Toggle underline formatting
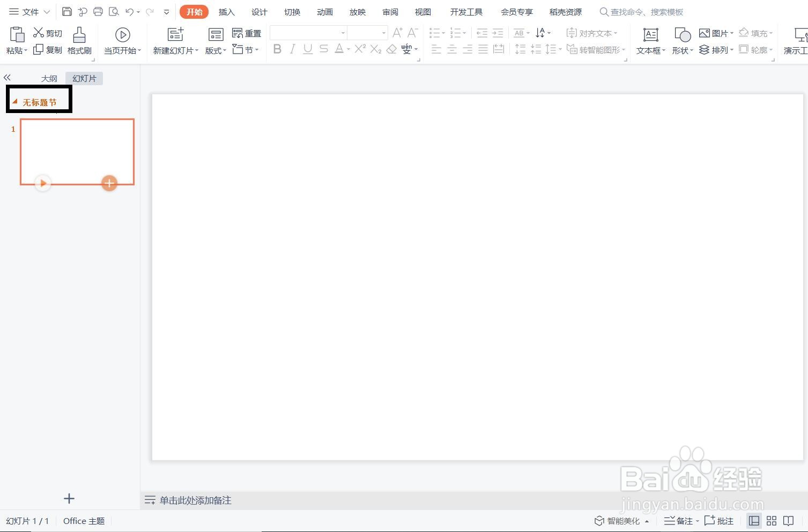 click(308, 49)
